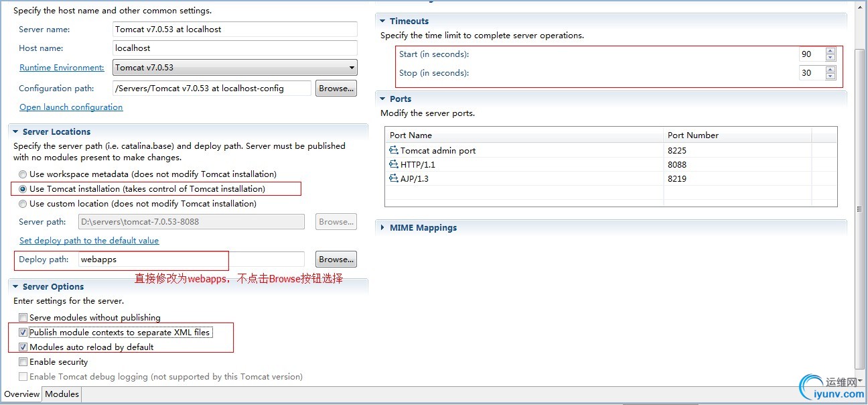Image resolution: width=868 pixels, height=405 pixels.
Task: Select Use custom location radio option
Action: pyautogui.click(x=23, y=204)
